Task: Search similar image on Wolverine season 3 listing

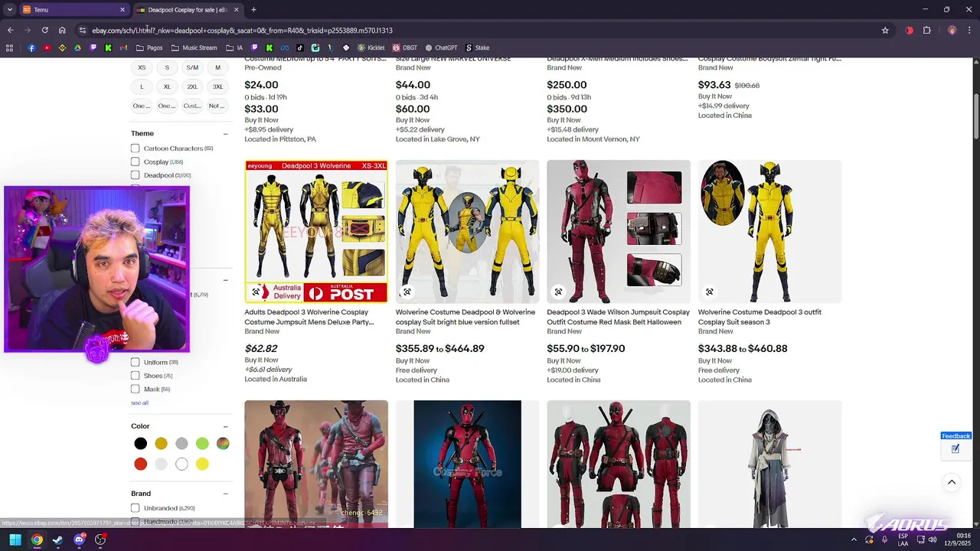Action: pyautogui.click(x=709, y=292)
